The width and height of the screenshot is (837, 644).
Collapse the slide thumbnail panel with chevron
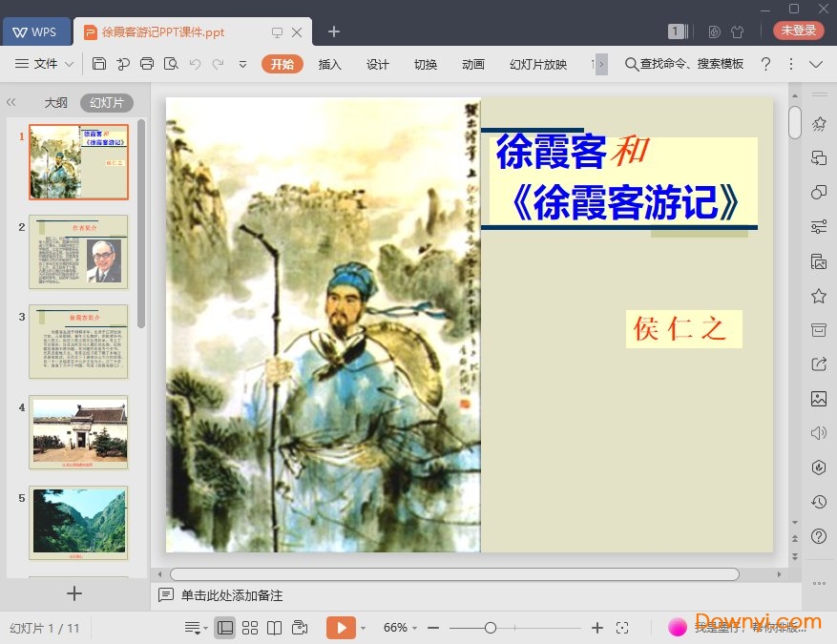[x=11, y=102]
